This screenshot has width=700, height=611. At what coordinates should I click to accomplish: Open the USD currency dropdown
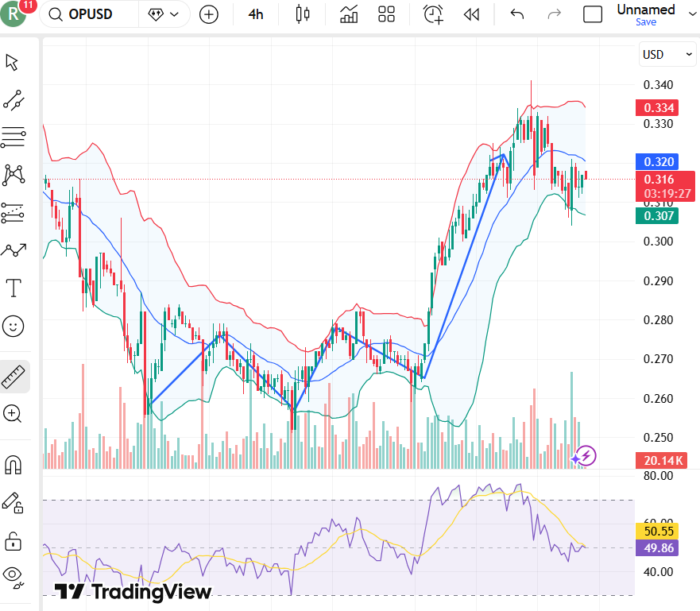667,54
